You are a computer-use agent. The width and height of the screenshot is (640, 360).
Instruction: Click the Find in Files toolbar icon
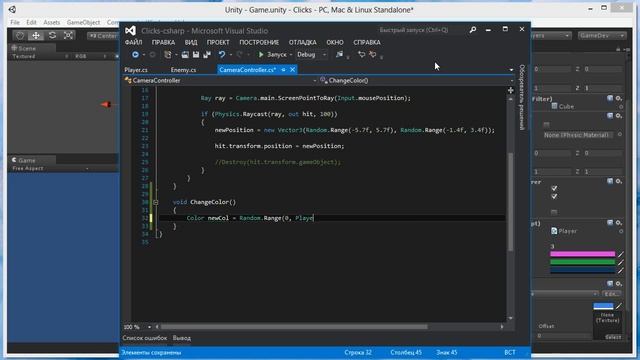click(339, 54)
